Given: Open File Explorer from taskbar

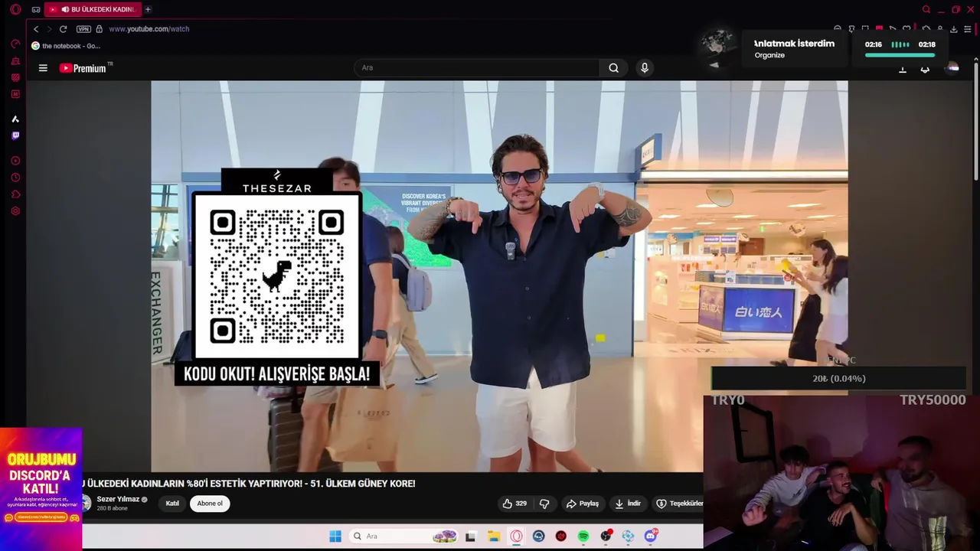Looking at the screenshot, I should (494, 536).
